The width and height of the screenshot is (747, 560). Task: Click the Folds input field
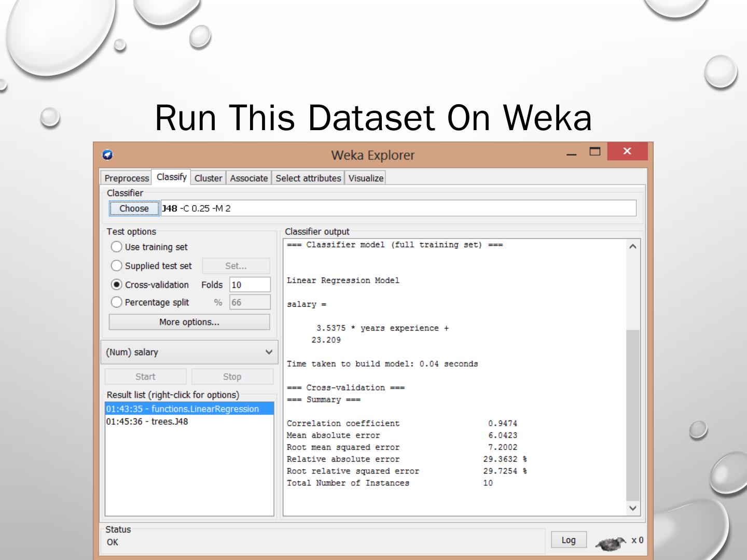[x=250, y=285]
